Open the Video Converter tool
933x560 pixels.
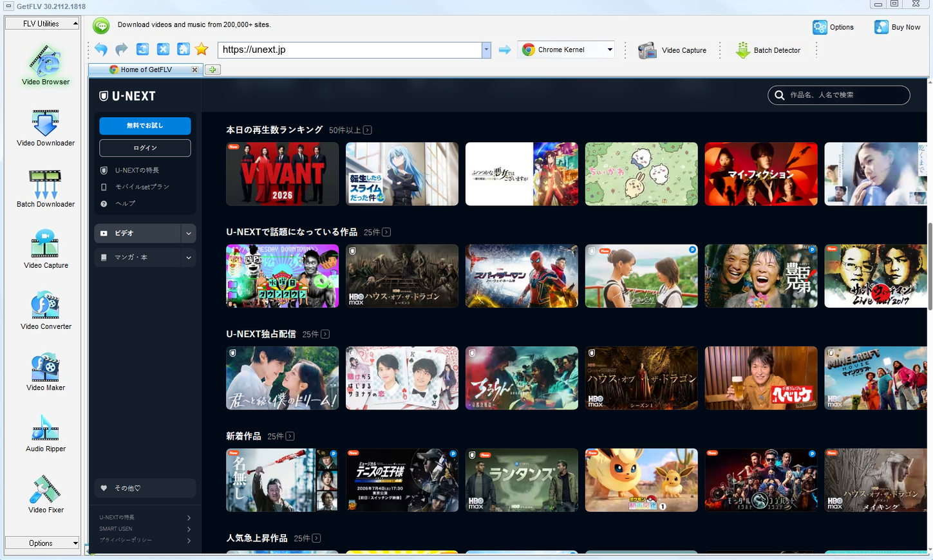tap(45, 310)
